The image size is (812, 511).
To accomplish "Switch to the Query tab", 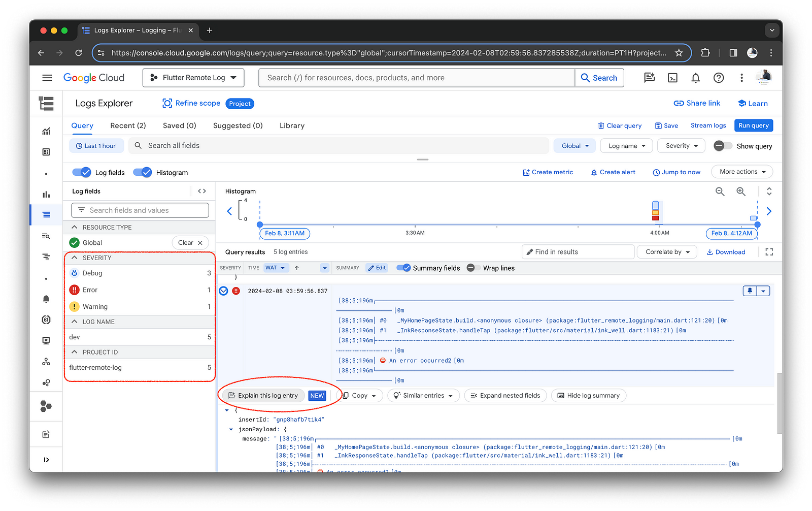I will 82,125.
